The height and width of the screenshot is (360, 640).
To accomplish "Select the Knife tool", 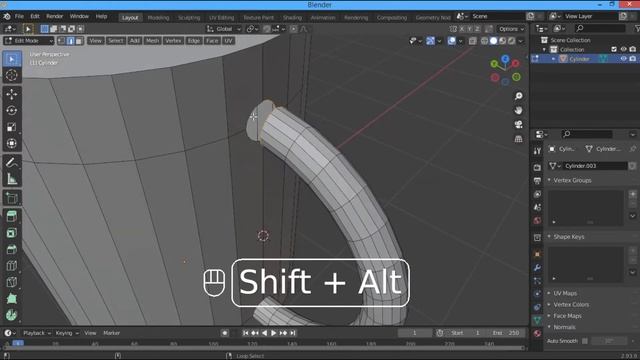I will tap(11, 282).
